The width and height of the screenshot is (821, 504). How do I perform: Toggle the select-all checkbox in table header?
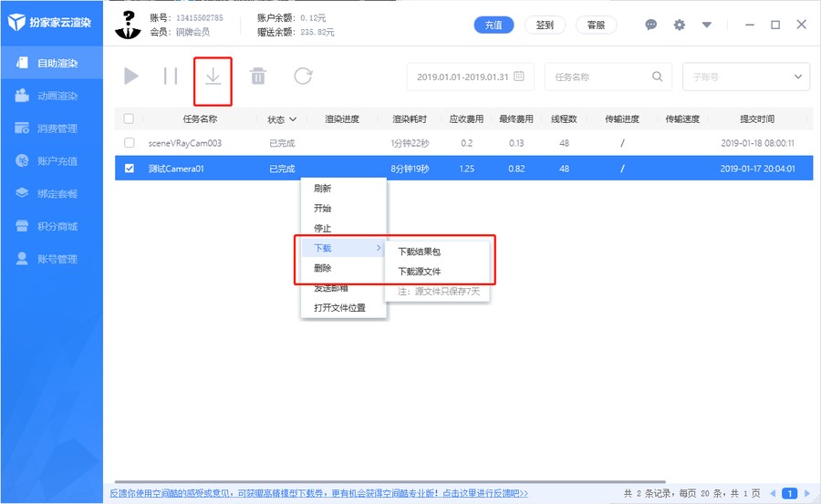129,118
